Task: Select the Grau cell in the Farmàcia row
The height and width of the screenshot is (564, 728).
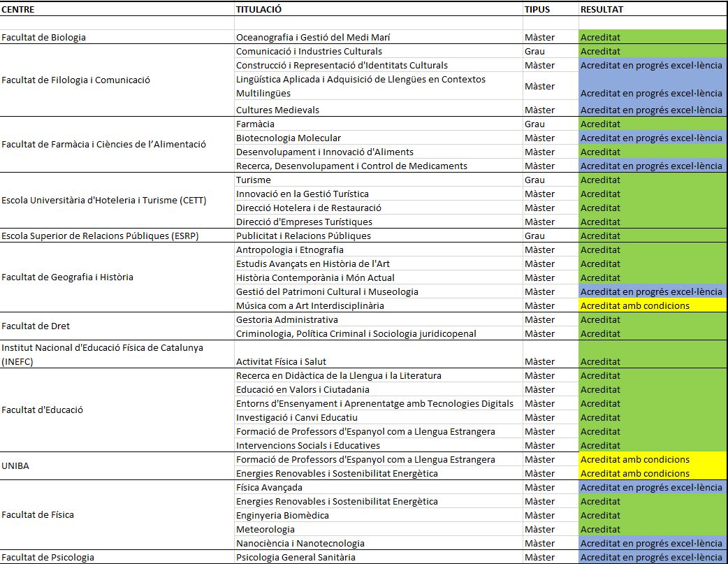Action: pos(534,124)
